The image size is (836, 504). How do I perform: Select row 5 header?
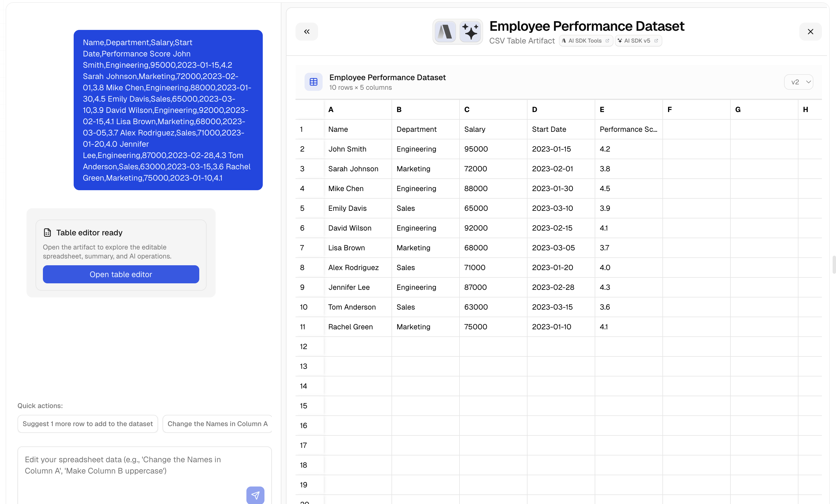[302, 208]
